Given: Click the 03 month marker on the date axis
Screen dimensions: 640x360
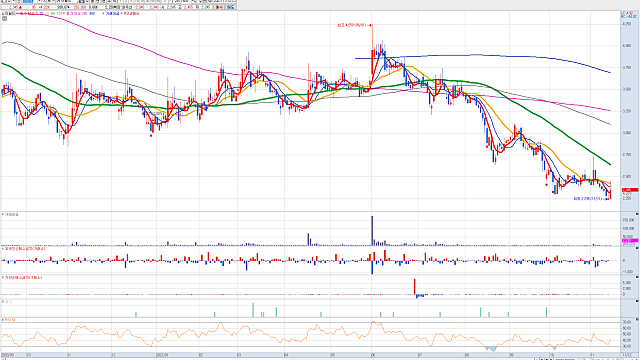Looking at the screenshot, I should 239,355.
